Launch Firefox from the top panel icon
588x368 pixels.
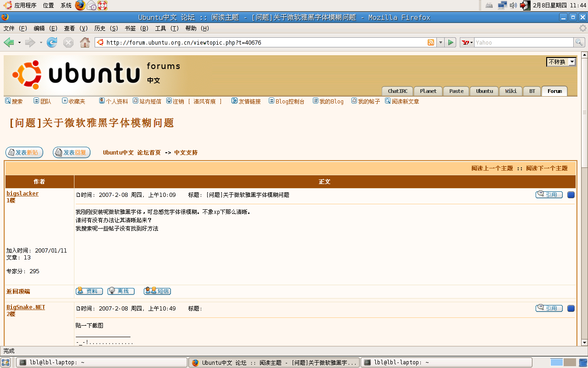[x=80, y=6]
